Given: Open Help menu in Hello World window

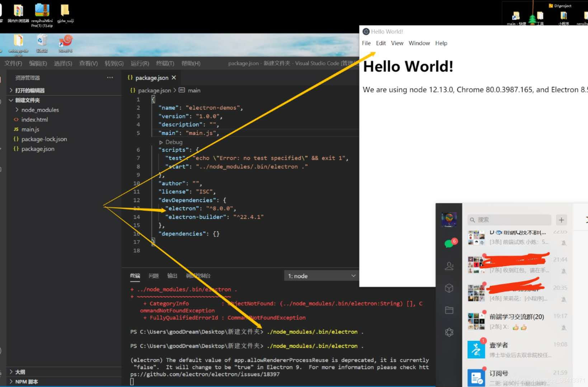Looking at the screenshot, I should pyautogui.click(x=441, y=43).
